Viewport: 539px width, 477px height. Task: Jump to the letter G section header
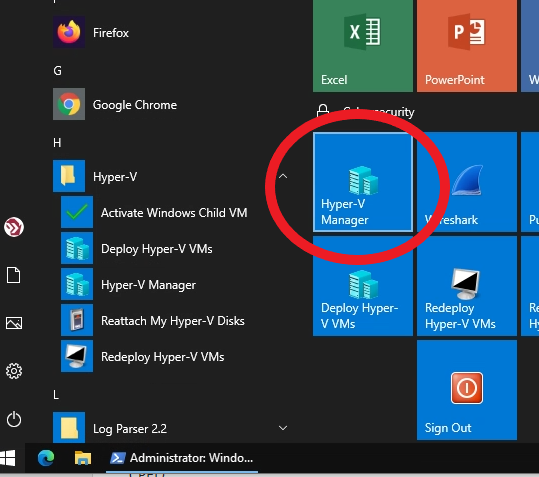(x=57, y=71)
